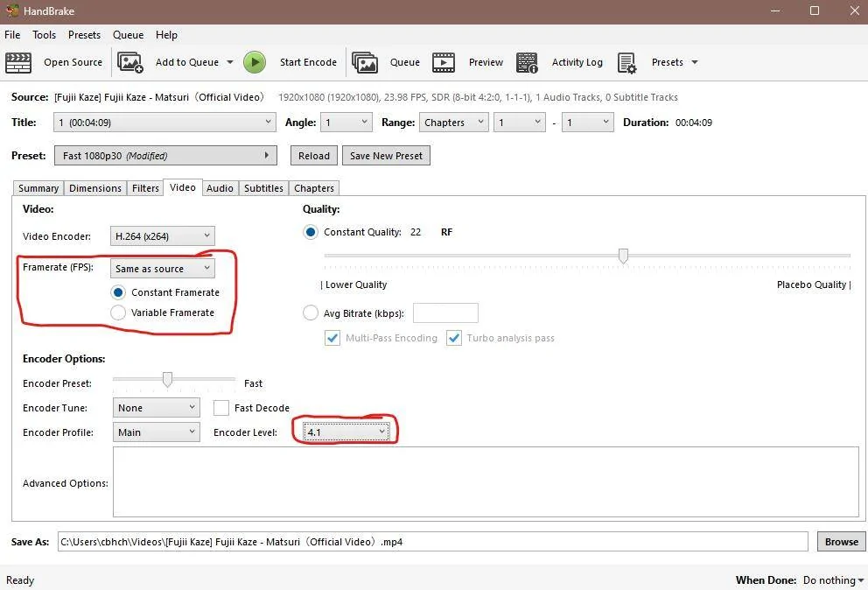868x590 pixels.
Task: Expand the Presets toolbar dropdown arrow
Action: pyautogui.click(x=695, y=62)
